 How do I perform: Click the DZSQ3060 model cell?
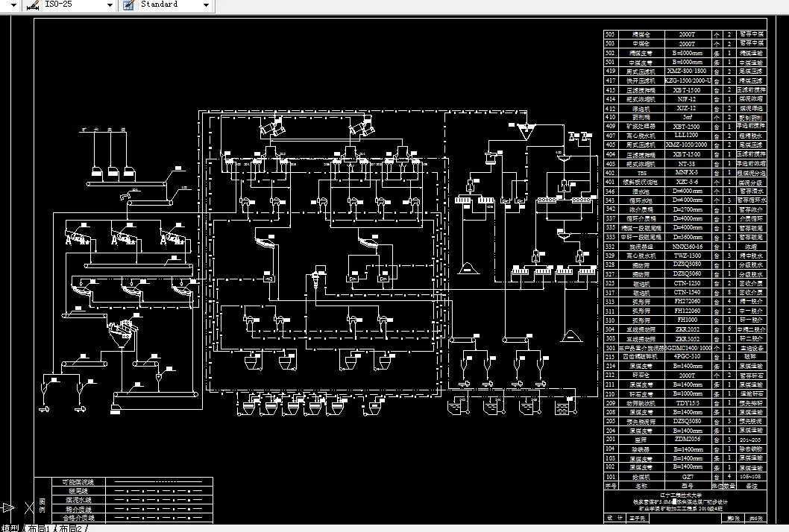coord(688,274)
